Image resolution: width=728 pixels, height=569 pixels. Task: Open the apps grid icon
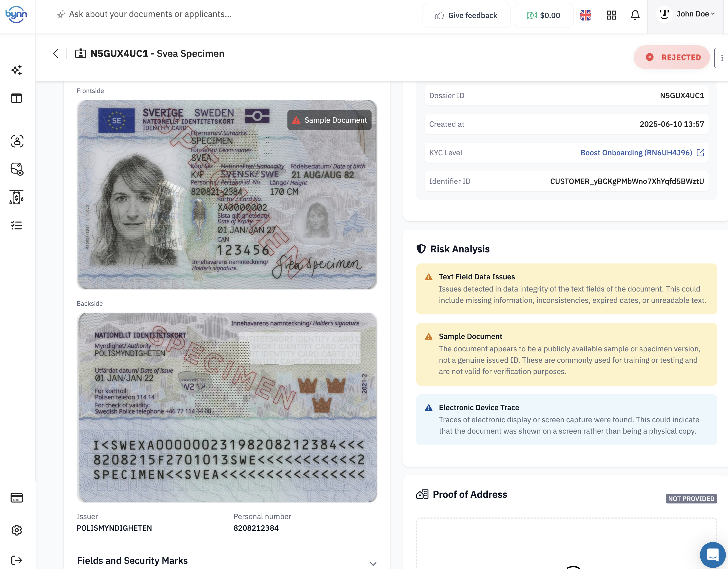(611, 15)
